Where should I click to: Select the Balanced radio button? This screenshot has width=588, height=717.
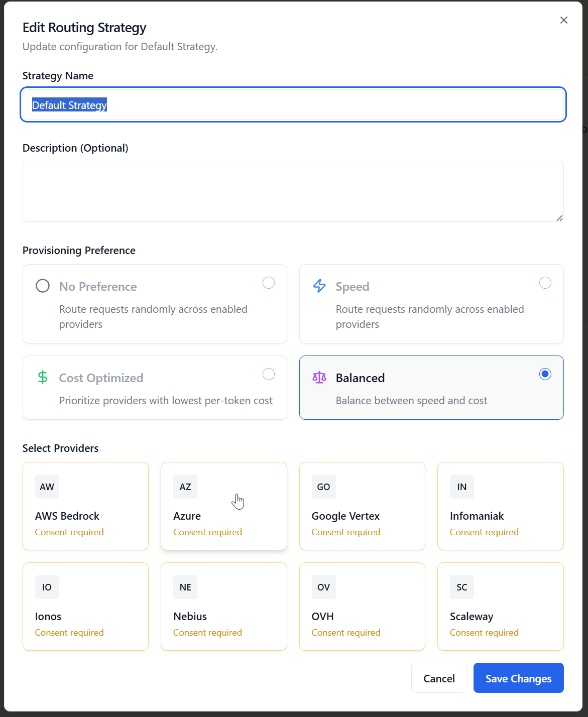pyautogui.click(x=545, y=374)
